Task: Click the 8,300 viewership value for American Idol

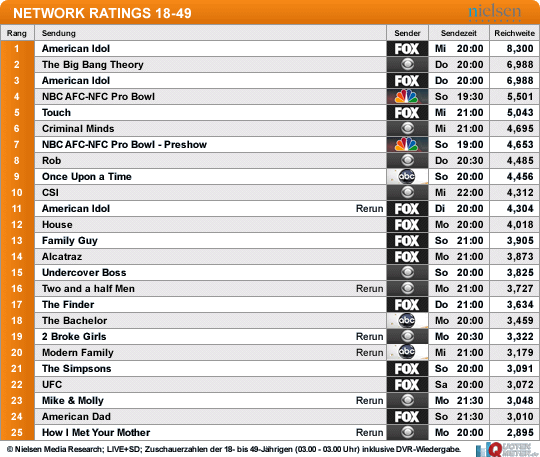Action: click(520, 49)
